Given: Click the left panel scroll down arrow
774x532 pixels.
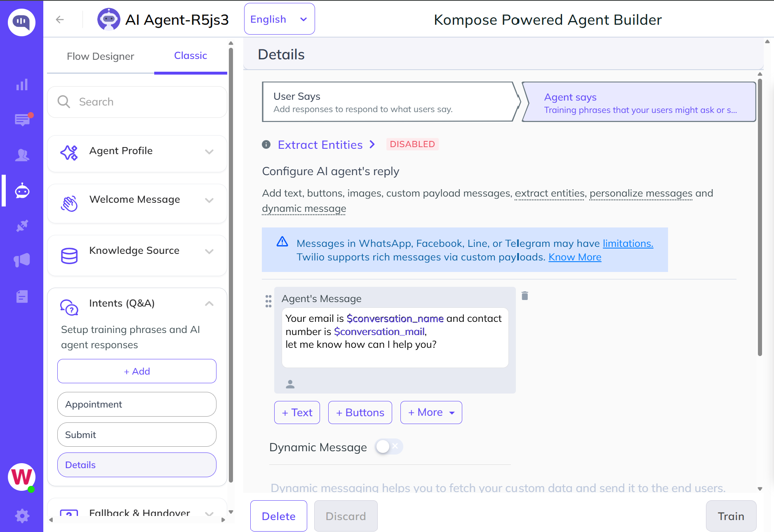Looking at the screenshot, I should (x=231, y=512).
